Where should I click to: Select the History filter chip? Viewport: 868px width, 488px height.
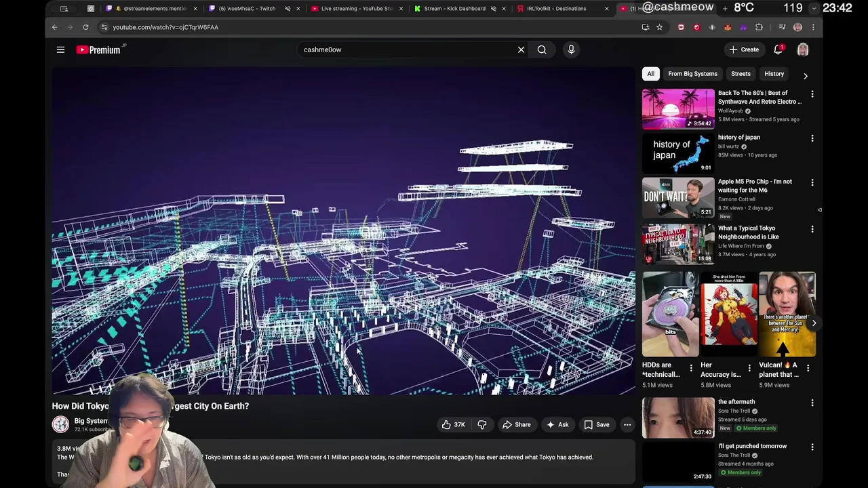point(774,74)
